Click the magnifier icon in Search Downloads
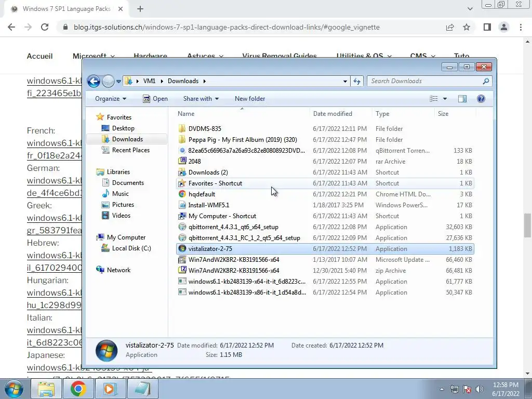Image resolution: width=532 pixels, height=399 pixels. click(486, 81)
